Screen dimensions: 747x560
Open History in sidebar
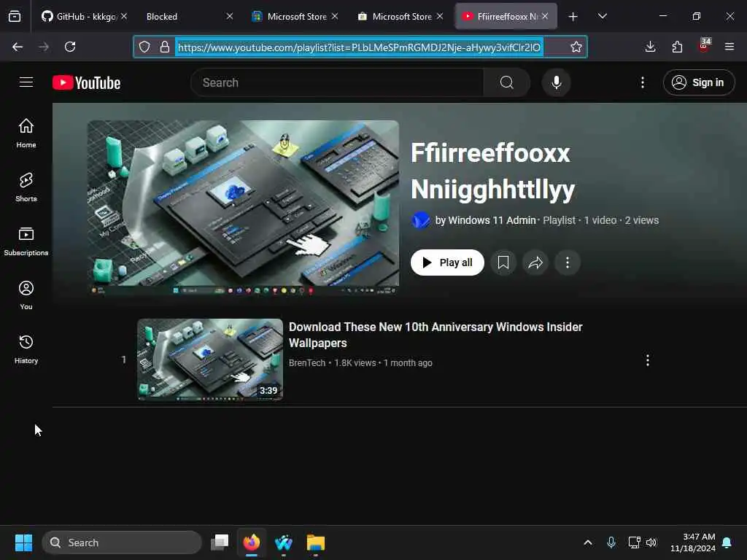[26, 349]
